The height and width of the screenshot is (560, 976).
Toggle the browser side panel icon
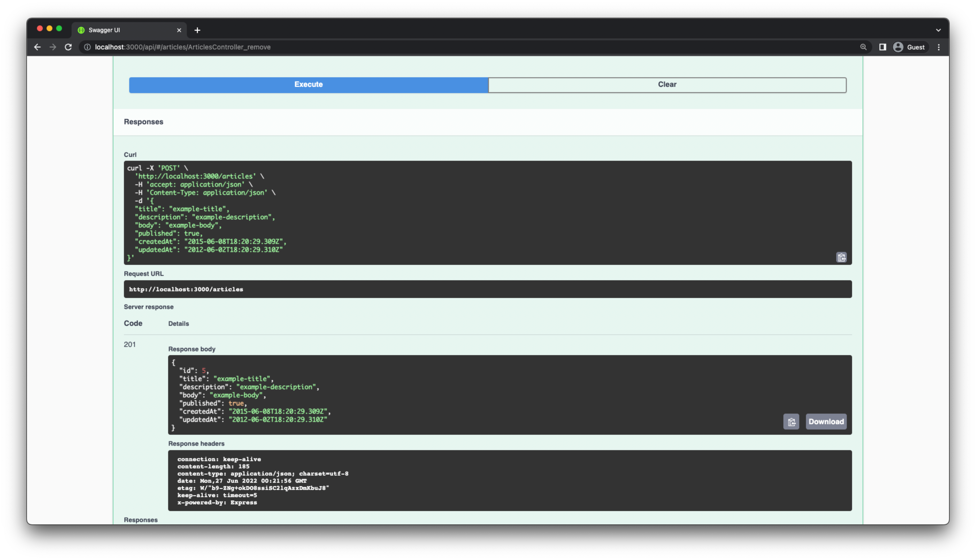pos(883,47)
